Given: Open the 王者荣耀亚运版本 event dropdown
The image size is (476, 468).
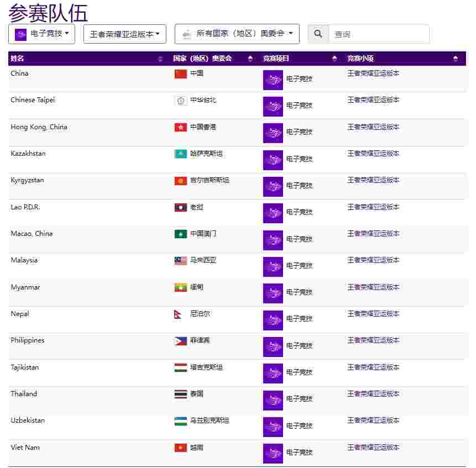Looking at the screenshot, I should pos(125,34).
